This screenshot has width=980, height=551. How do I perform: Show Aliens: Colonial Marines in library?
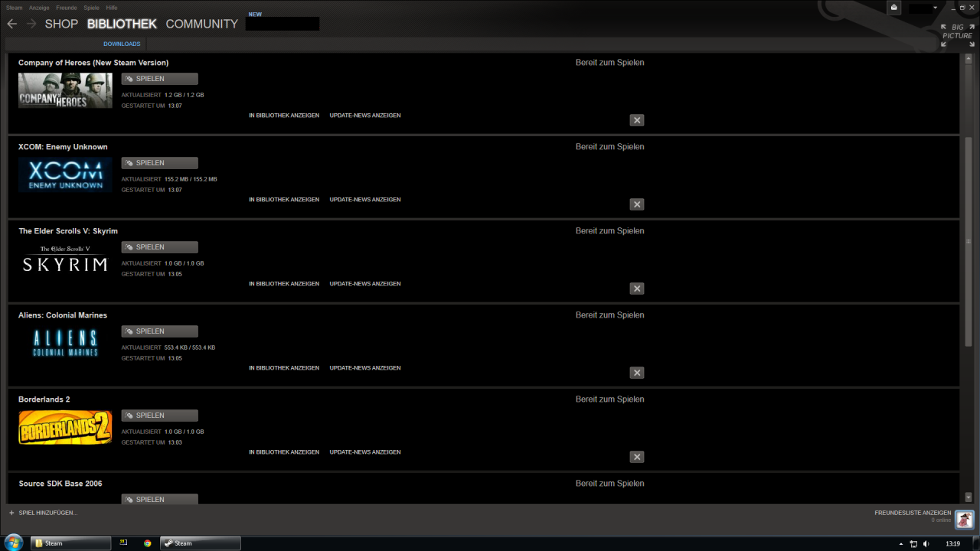point(284,368)
